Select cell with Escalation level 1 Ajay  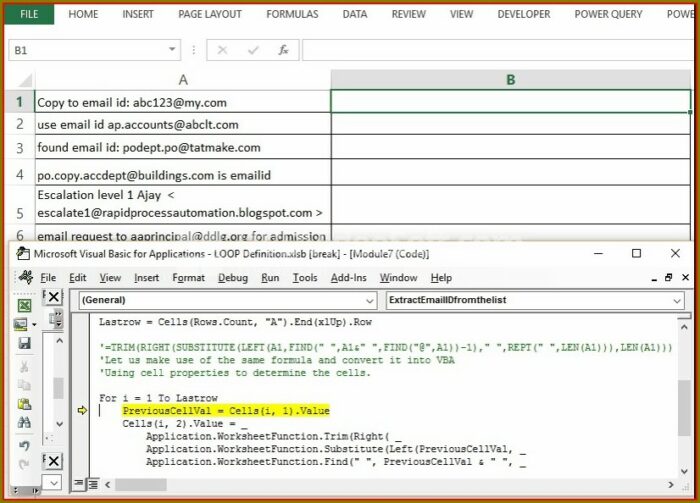pyautogui.click(x=183, y=204)
